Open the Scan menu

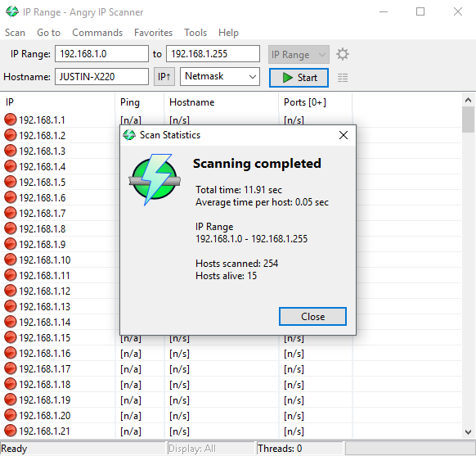[x=15, y=33]
